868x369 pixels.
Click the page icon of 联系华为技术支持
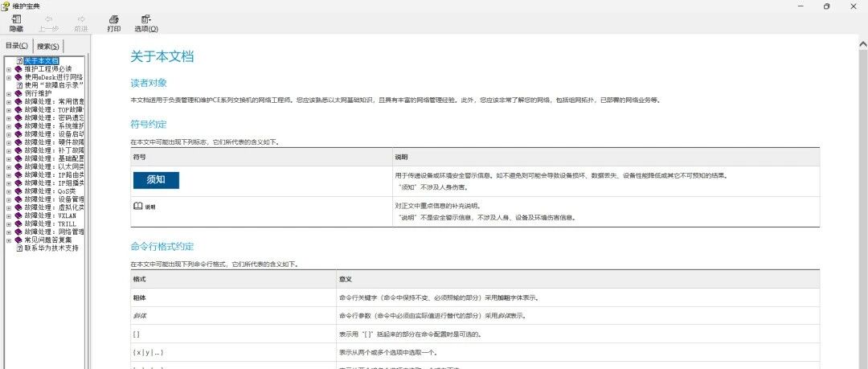pos(19,248)
